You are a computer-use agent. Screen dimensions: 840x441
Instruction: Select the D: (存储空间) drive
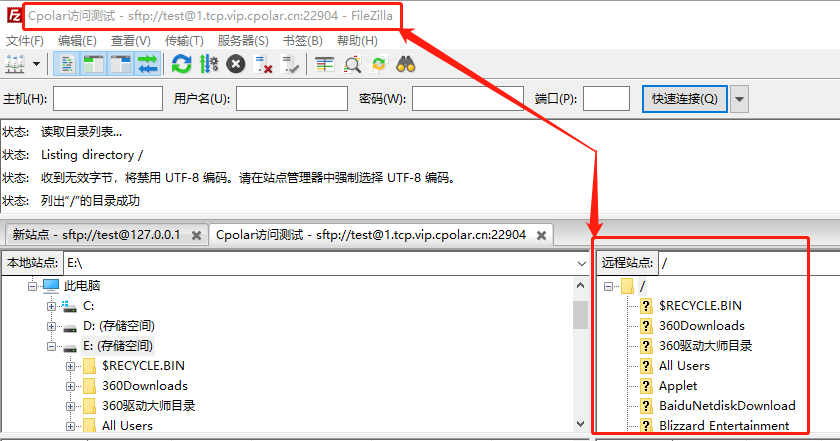(118, 326)
